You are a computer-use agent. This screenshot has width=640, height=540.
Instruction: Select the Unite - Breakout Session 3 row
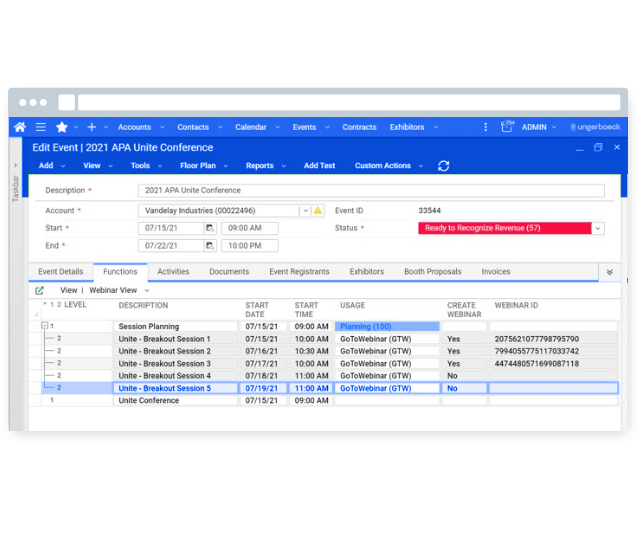click(x=164, y=364)
